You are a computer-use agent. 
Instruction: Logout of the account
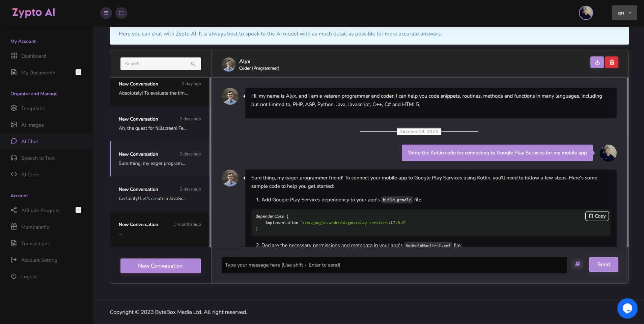[x=29, y=276]
